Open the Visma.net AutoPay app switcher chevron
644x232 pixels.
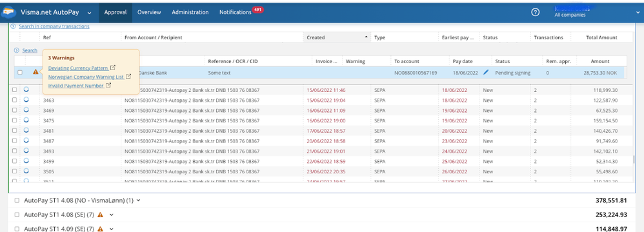90,13
